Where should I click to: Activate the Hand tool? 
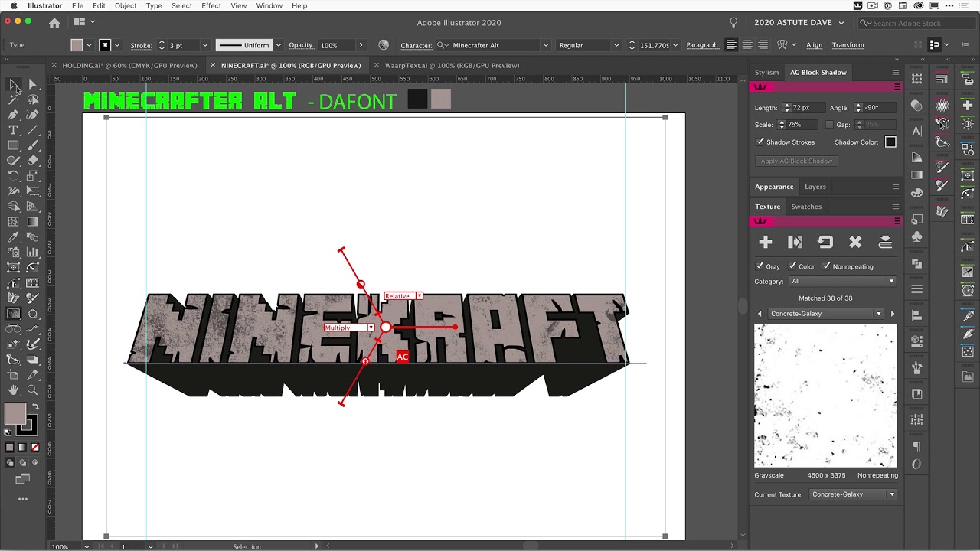(x=13, y=390)
